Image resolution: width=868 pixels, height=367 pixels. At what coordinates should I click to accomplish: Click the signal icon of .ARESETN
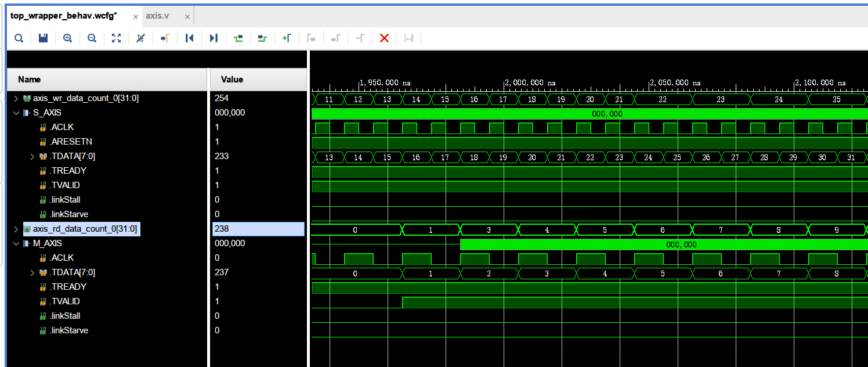point(43,142)
